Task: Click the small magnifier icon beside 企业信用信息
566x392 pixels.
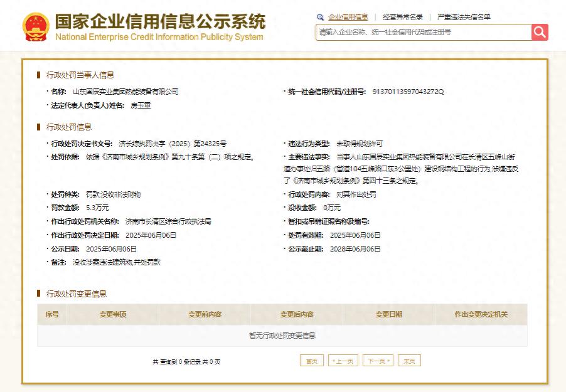Action: [320, 17]
